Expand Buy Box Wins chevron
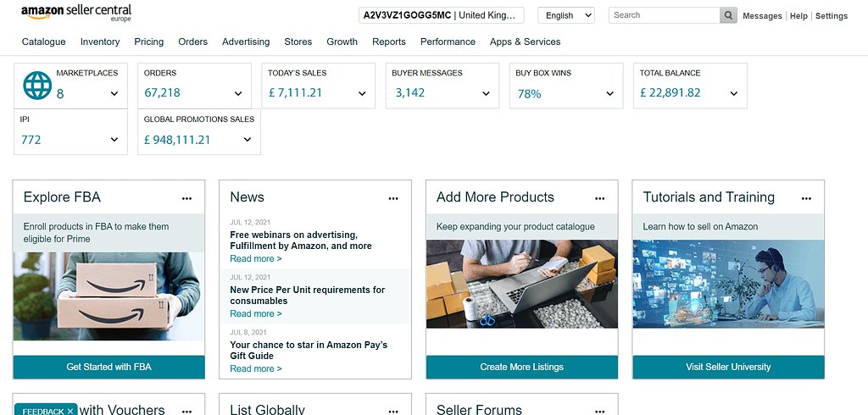The width and height of the screenshot is (868, 415). 610,93
